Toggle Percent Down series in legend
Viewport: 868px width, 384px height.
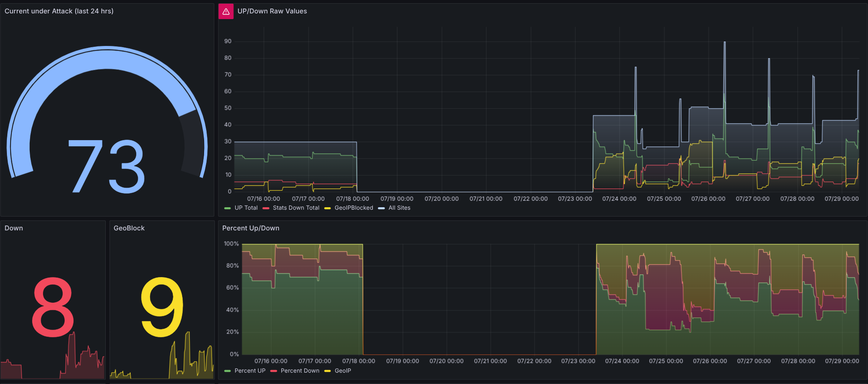(x=300, y=371)
